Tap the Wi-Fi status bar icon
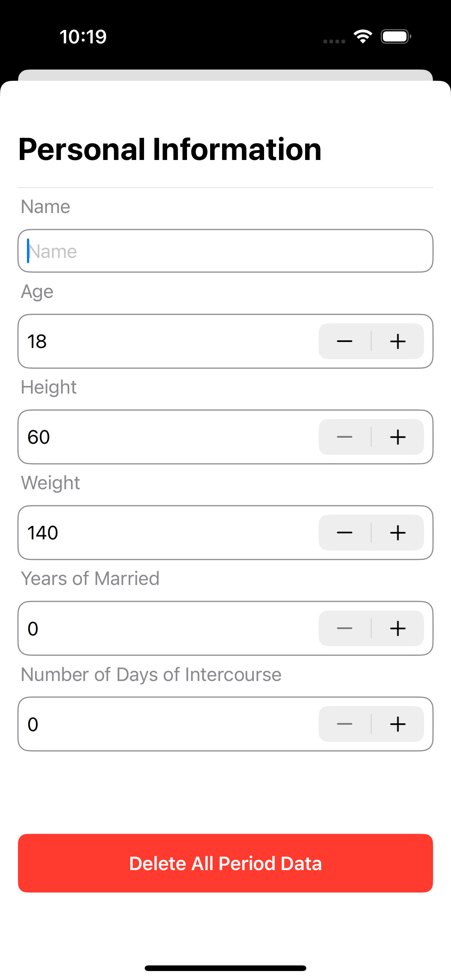Screen dimensions: 451x980 click(x=363, y=37)
